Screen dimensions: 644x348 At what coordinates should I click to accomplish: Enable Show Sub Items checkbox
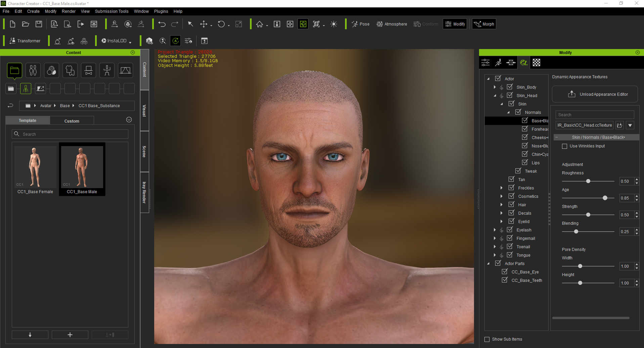(487, 339)
